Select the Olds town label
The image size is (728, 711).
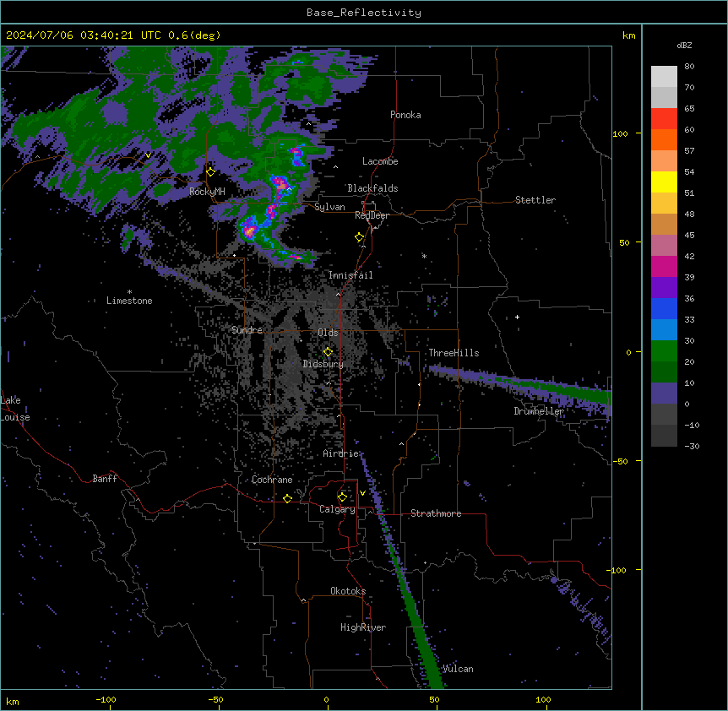[328, 333]
